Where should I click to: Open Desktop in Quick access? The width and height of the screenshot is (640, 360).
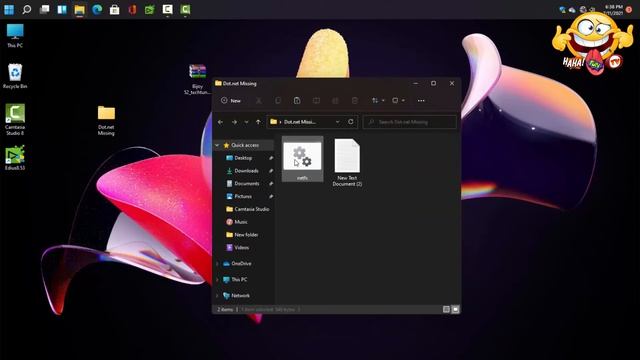(x=243, y=158)
